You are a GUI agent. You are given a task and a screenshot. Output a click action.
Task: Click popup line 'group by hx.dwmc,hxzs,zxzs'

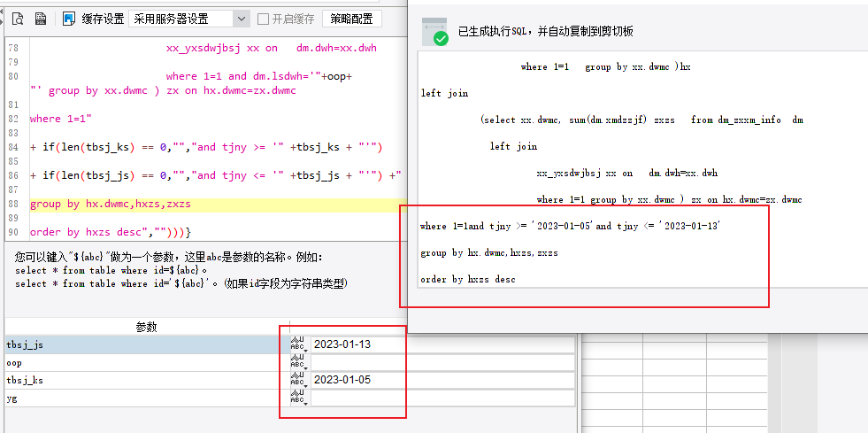click(489, 252)
